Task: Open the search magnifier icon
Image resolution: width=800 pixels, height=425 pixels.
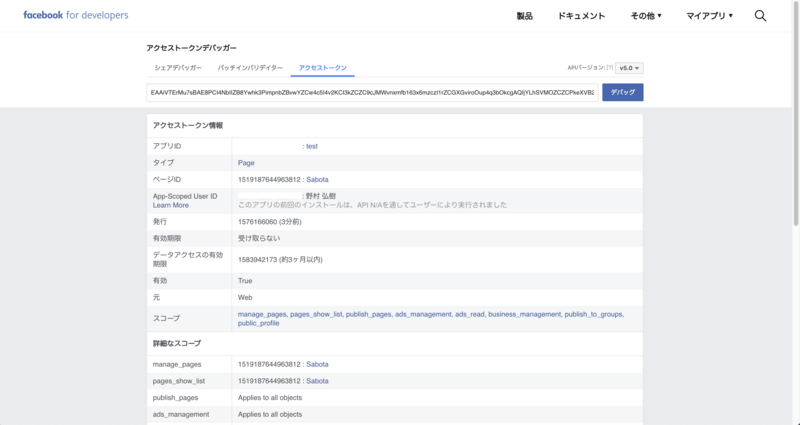Action: click(x=760, y=16)
